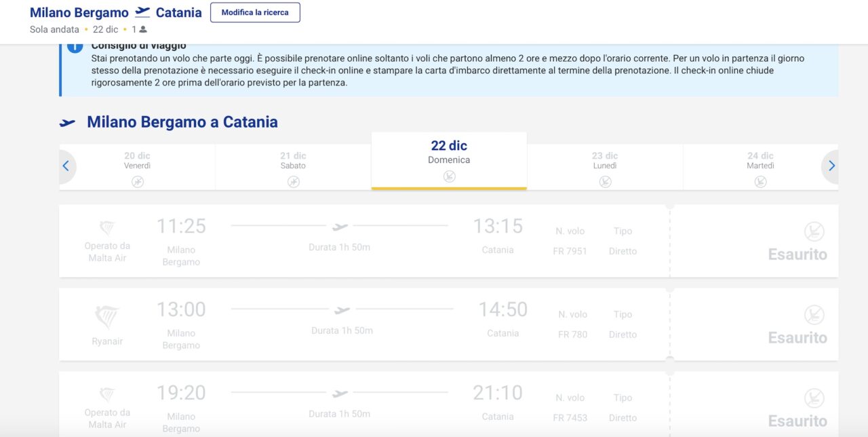
Task: Click the 22 dic date in header summary
Action: pos(105,30)
